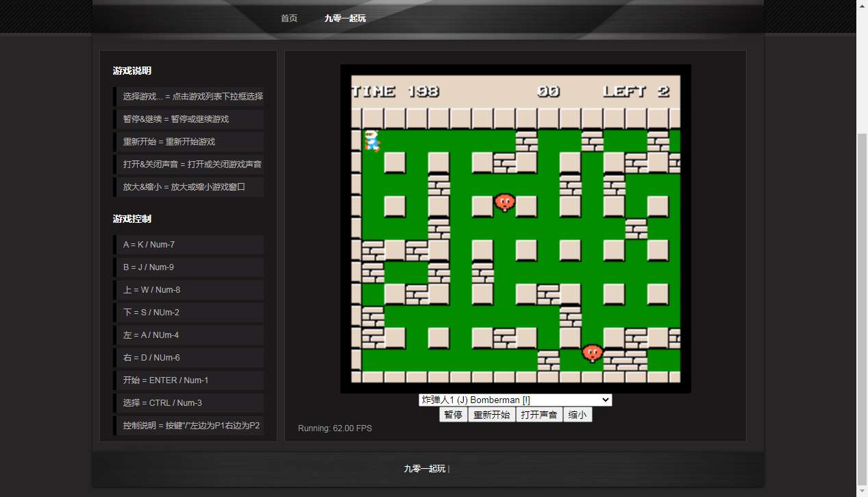Click the 选择游戏 instruction row
Viewport: 868px width, 497px height.
click(188, 97)
